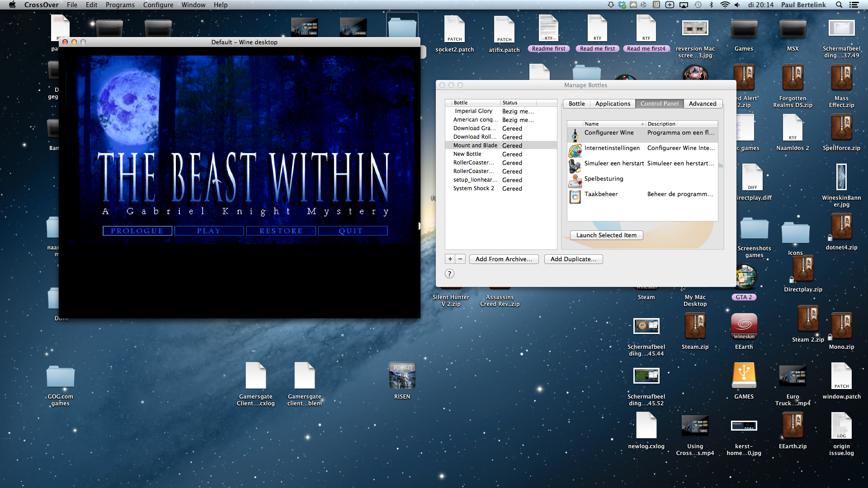
Task: Click the Configureer Wine icon
Action: [x=575, y=135]
